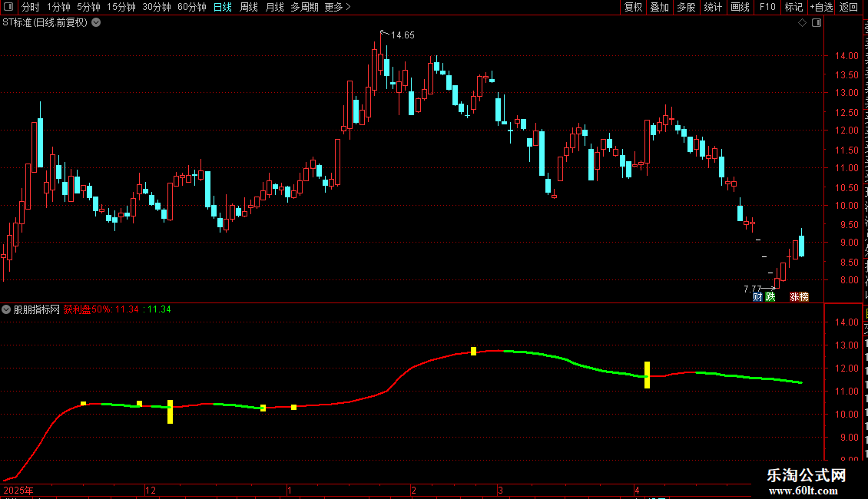The height and width of the screenshot is (499, 868).
Task: Open the 画线 drawing tools
Action: pyautogui.click(x=740, y=7)
